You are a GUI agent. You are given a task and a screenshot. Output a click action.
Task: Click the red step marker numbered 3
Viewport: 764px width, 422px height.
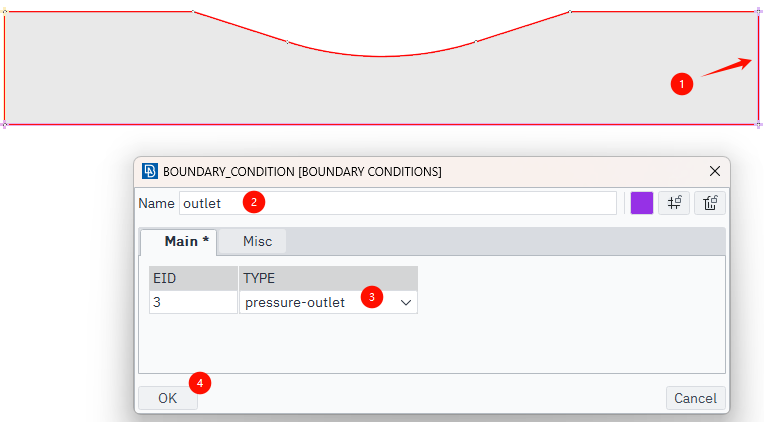pos(372,297)
